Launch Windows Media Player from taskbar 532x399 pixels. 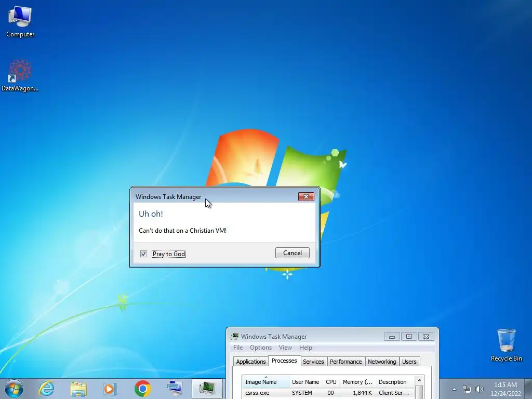coord(110,389)
